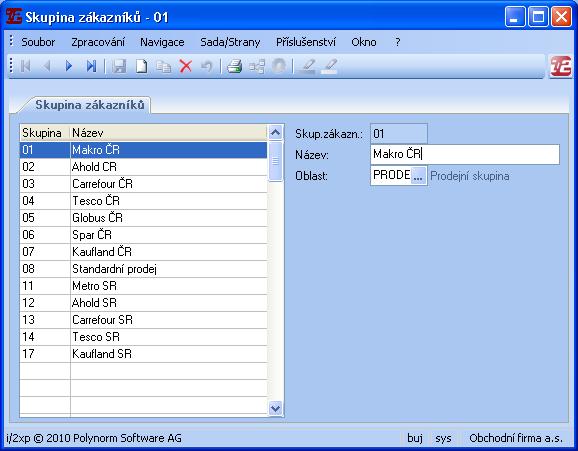Click the i/2 logo icon at toolbar right

(561, 66)
